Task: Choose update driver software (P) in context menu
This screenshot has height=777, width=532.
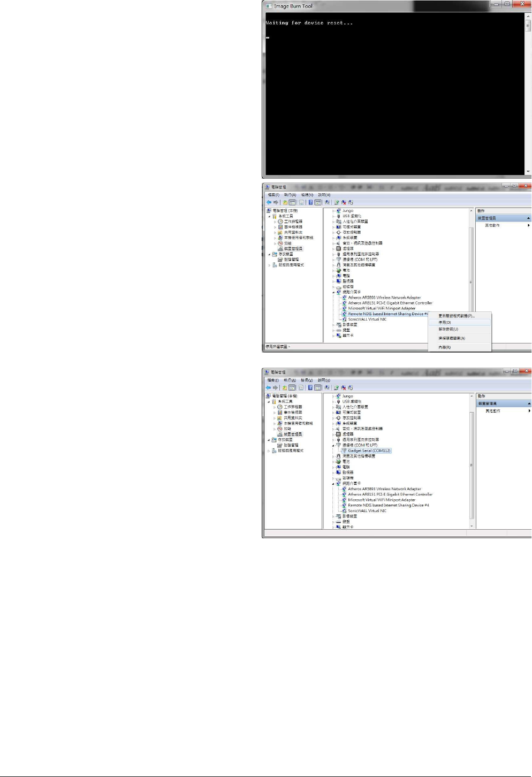Action: tap(460, 316)
